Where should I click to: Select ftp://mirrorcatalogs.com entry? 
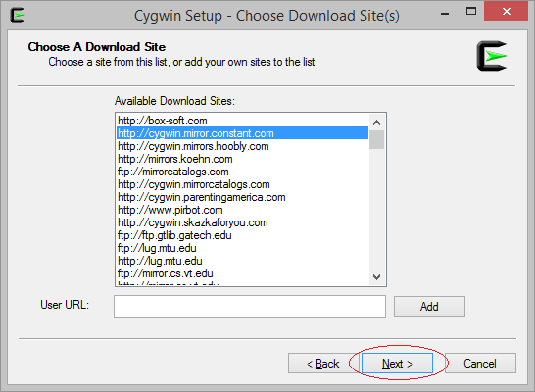pos(242,171)
